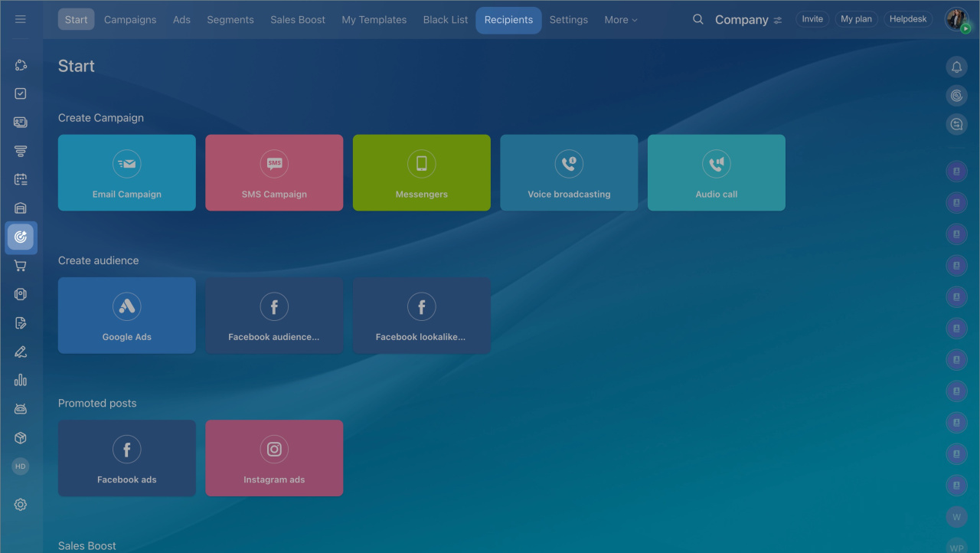The image size is (980, 553).
Task: Open the tasks checkmark sidebar icon
Action: [21, 93]
